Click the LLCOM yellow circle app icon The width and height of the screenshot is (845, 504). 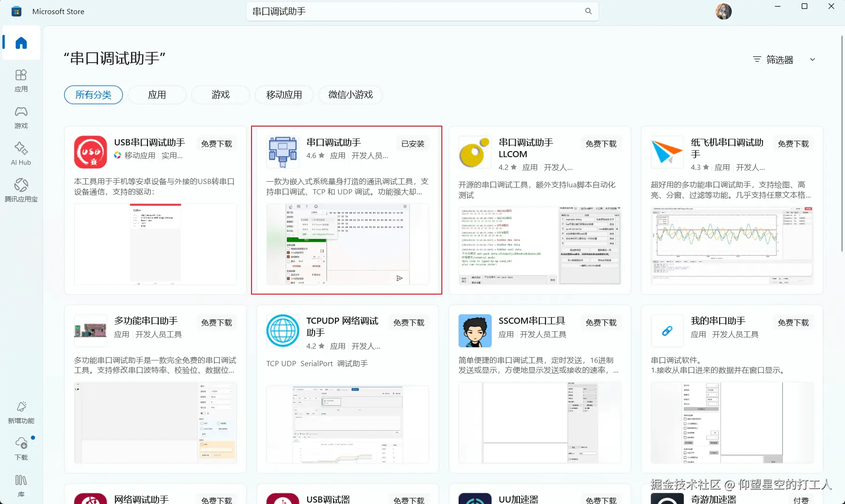(x=475, y=152)
